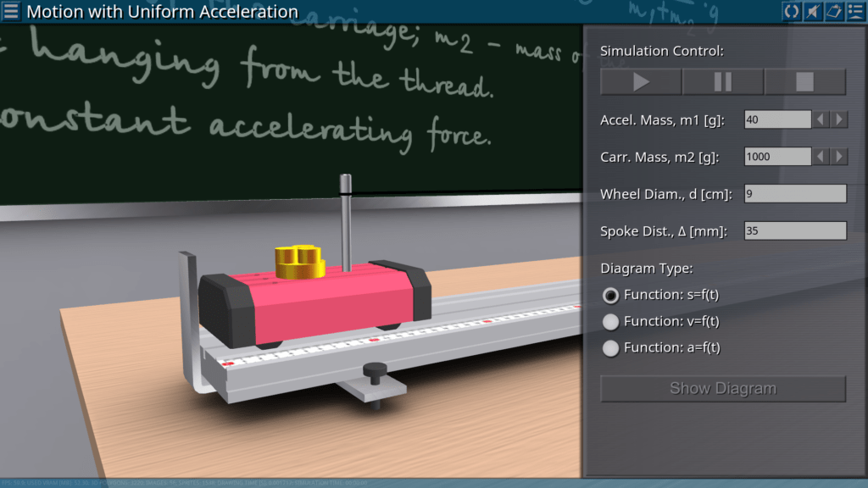This screenshot has height=488, width=868.
Task: Open the clipboard notes icon
Action: click(x=833, y=11)
